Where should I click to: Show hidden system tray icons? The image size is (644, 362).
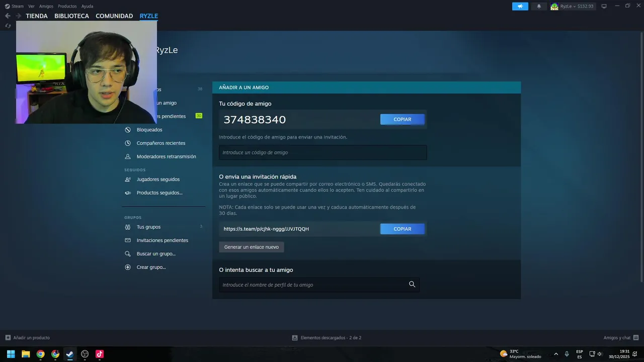click(556, 354)
